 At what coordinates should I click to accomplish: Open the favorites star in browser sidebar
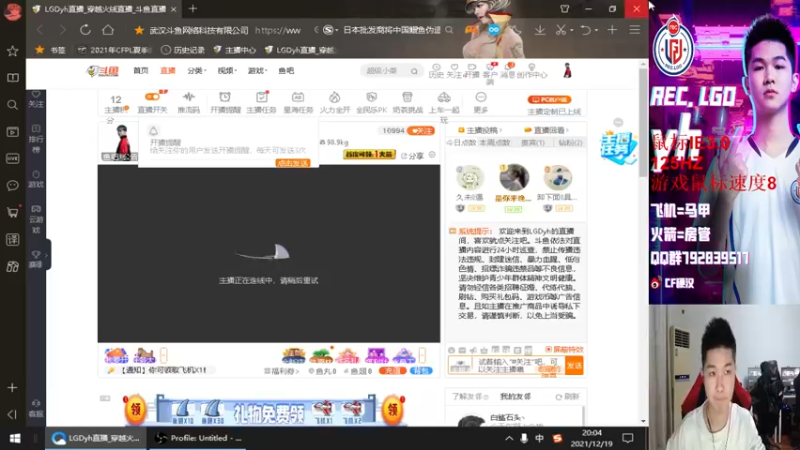click(13, 51)
